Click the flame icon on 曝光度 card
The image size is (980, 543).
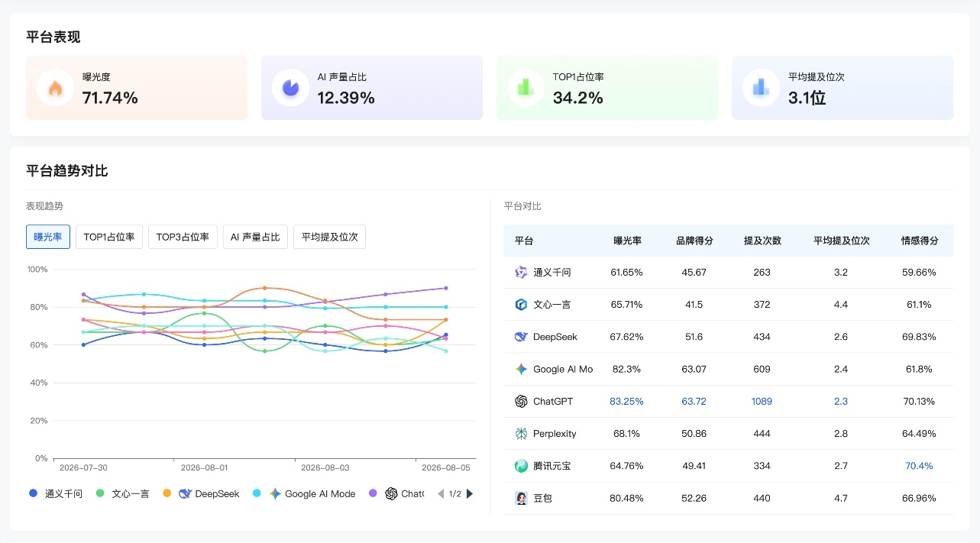coord(55,88)
